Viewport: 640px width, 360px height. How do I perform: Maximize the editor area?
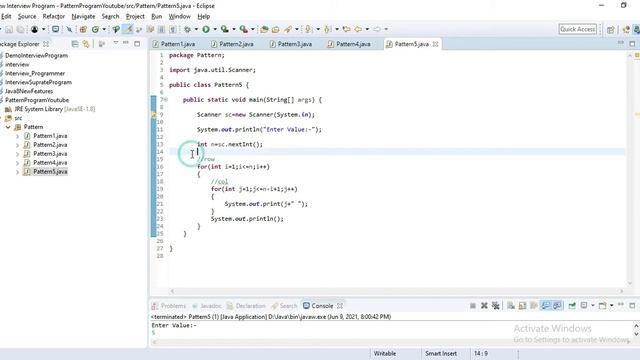tap(632, 44)
